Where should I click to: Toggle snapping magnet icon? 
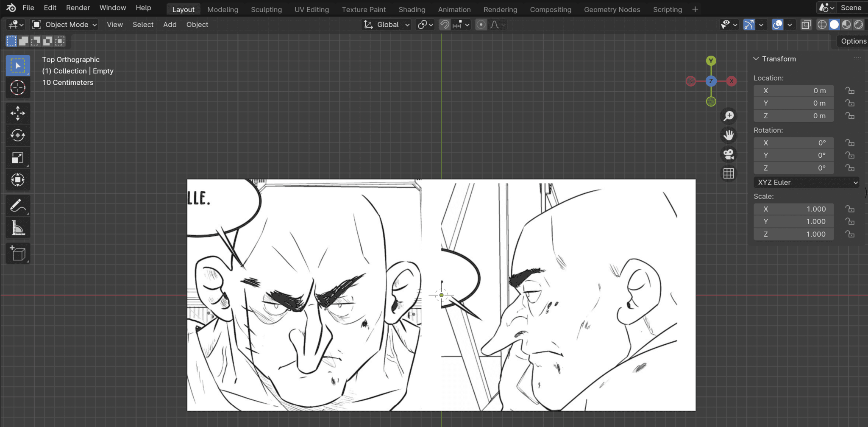tap(445, 25)
